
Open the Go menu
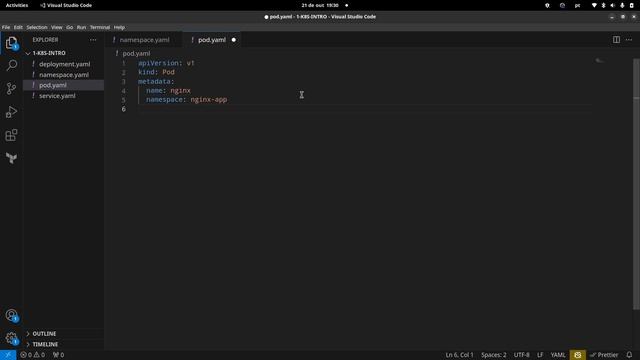pos(69,27)
